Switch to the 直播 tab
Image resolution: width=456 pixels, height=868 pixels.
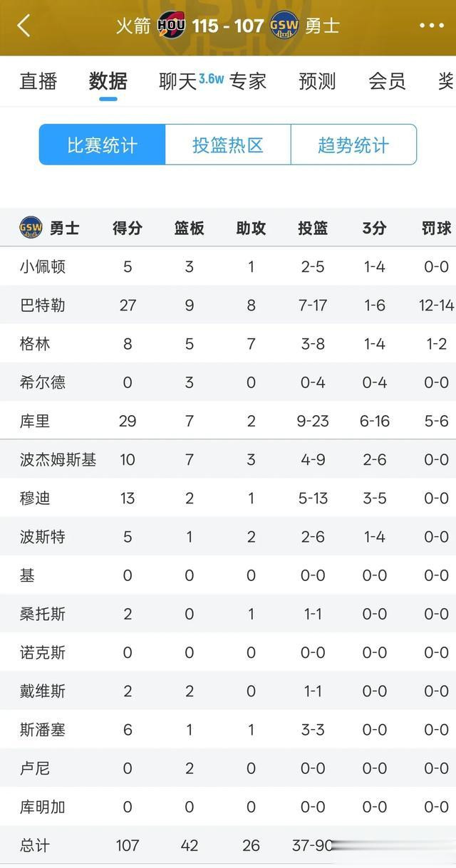tap(38, 80)
